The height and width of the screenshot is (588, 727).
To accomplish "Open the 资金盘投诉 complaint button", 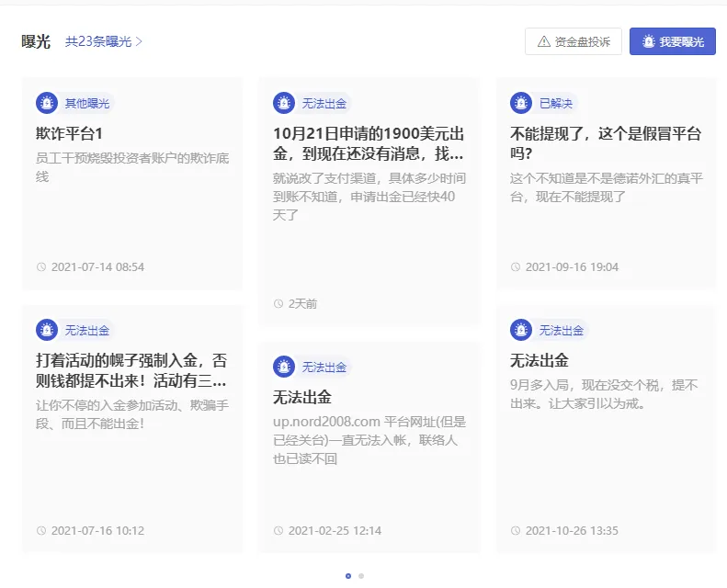I will click(574, 41).
